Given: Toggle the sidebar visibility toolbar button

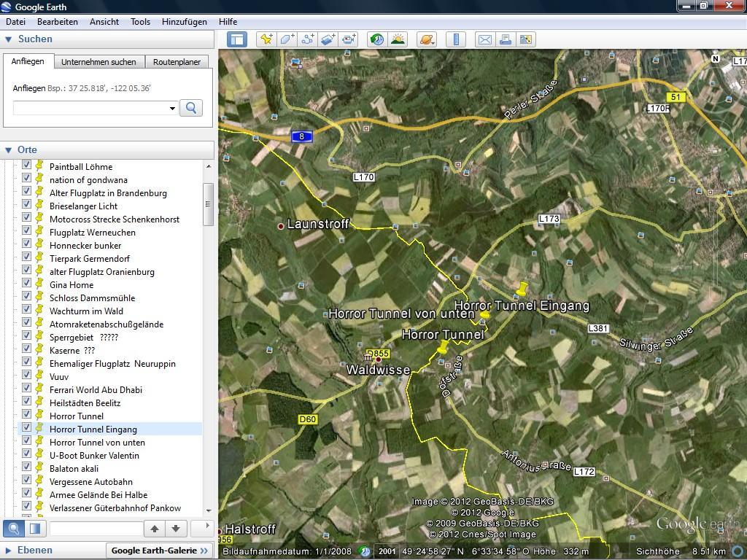Looking at the screenshot, I should coord(237,39).
